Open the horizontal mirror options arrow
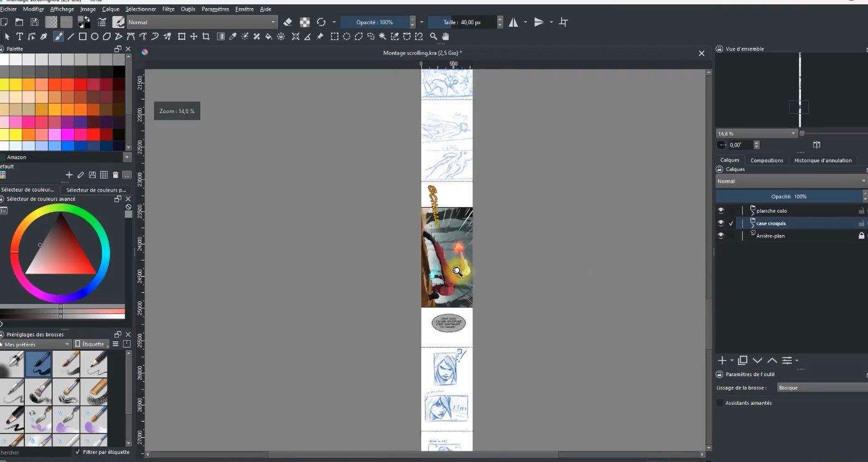Image resolution: width=868 pixels, height=462 pixels. [525, 22]
